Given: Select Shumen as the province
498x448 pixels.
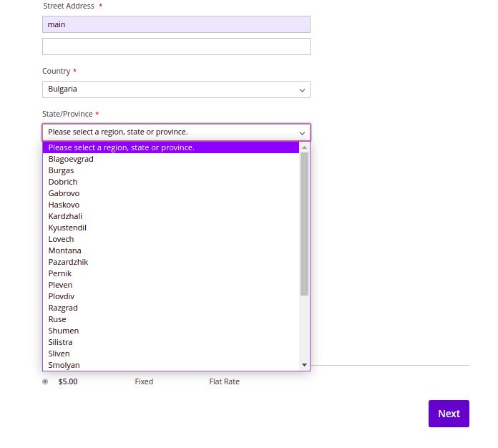Looking at the screenshot, I should (171, 331).
